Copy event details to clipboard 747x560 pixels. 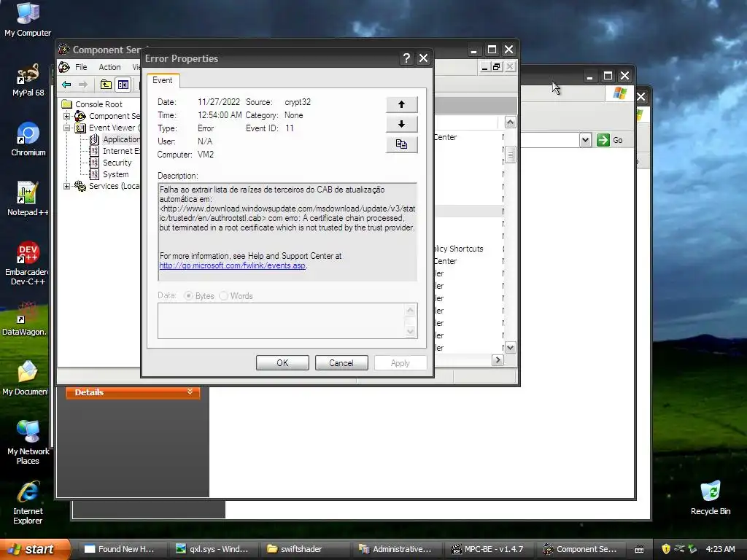(402, 144)
